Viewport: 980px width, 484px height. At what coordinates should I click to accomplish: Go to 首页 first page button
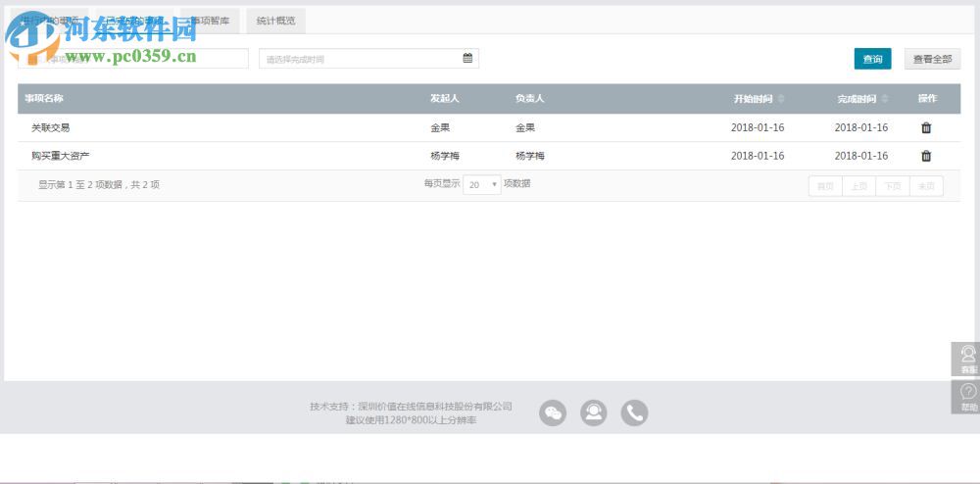[x=825, y=186]
